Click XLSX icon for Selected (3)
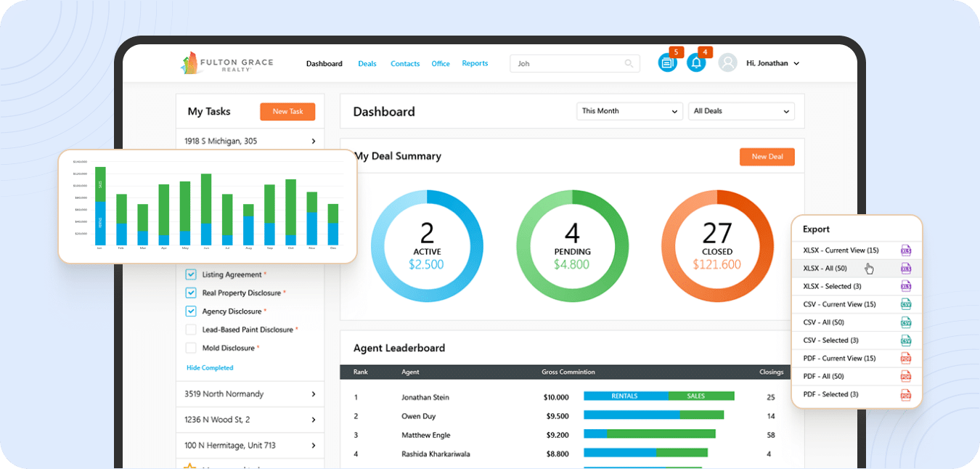This screenshot has width=980, height=469. pos(906,287)
